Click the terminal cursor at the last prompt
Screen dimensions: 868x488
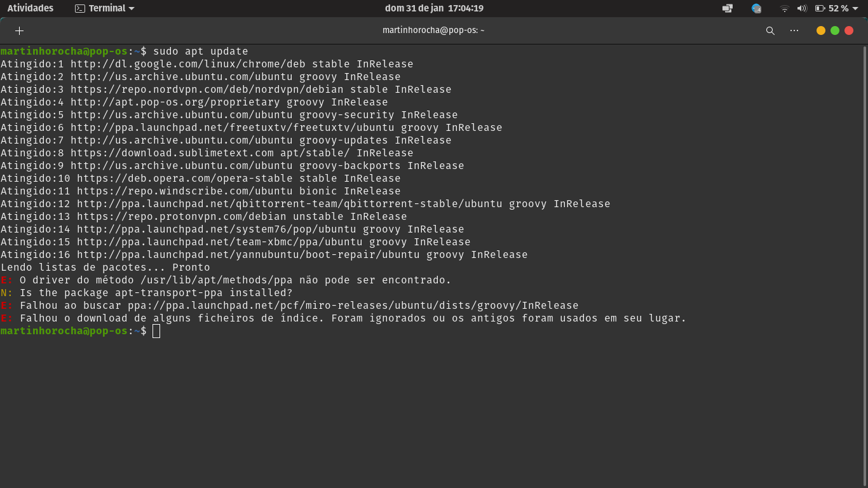(x=156, y=331)
